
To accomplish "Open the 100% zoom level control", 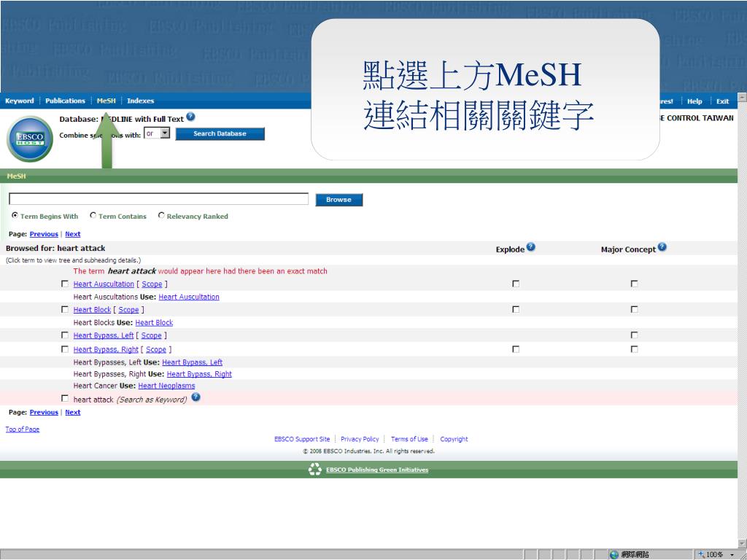I will (716, 555).
